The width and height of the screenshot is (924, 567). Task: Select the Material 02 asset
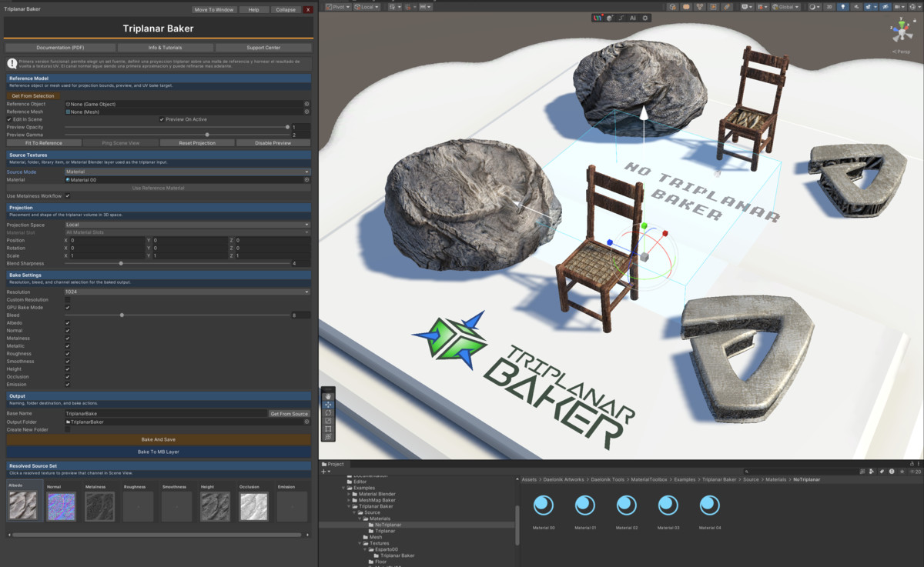tap(627, 505)
